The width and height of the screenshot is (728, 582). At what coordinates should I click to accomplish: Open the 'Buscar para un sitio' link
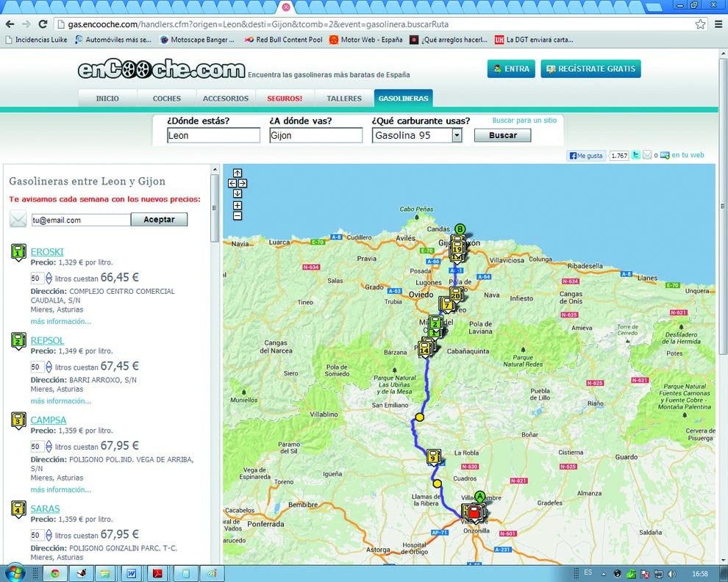pyautogui.click(x=524, y=121)
